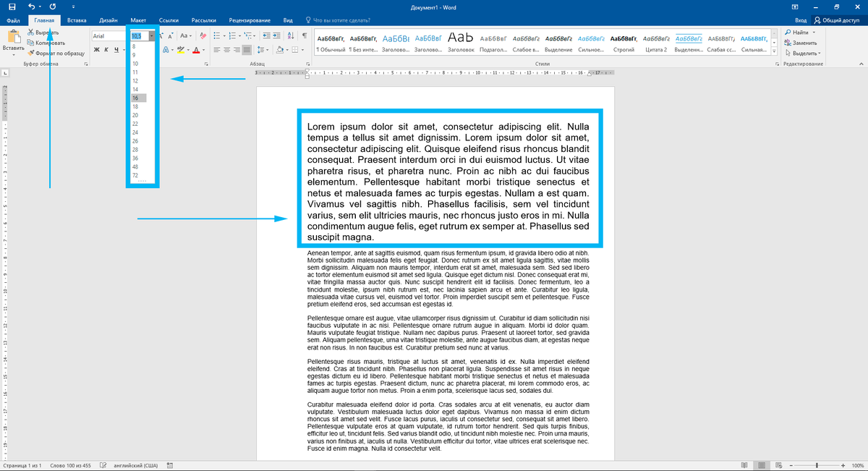This screenshot has width=868, height=471.
Task: Open the change case Aa dropdown
Action: tap(186, 35)
